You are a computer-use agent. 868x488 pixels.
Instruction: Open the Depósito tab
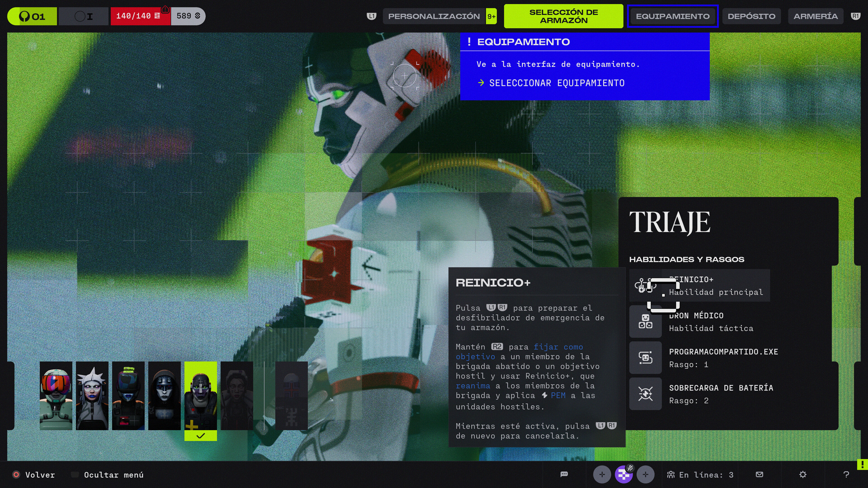[751, 16]
